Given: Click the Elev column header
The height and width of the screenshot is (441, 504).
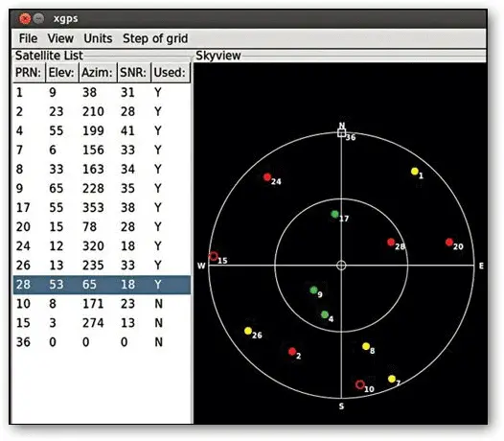Looking at the screenshot, I should pos(62,73).
